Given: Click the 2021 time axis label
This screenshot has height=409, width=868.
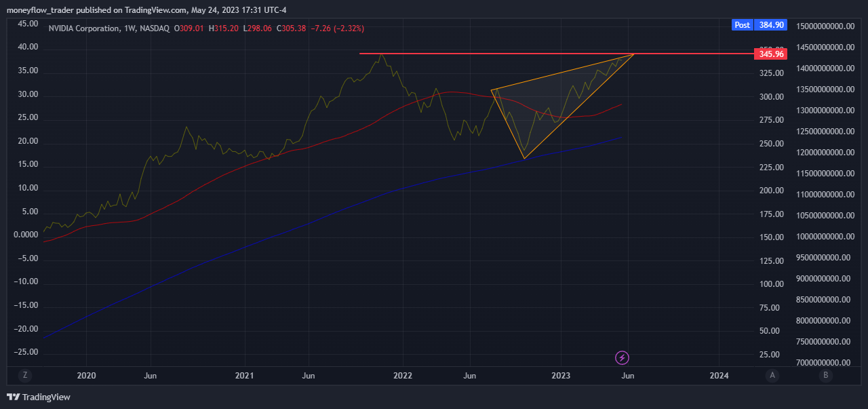Looking at the screenshot, I should pyautogui.click(x=244, y=375).
